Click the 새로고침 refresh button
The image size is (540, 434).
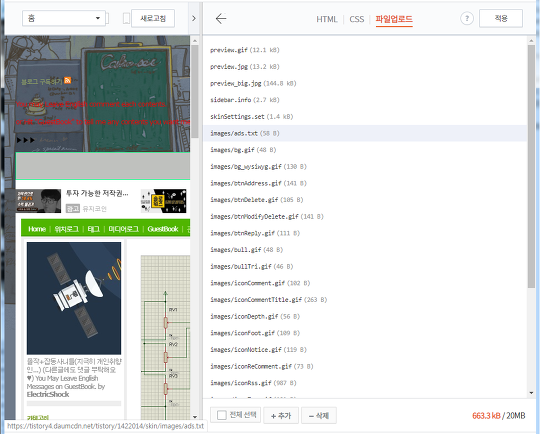pyautogui.click(x=153, y=18)
